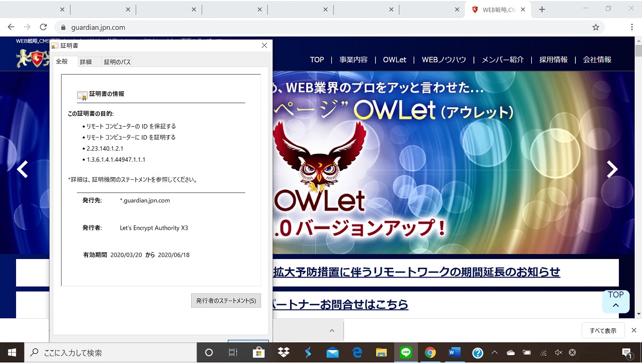642x364 pixels.
Task: Click the リモート コンピューターの ID を保証する line
Action: [131, 126]
